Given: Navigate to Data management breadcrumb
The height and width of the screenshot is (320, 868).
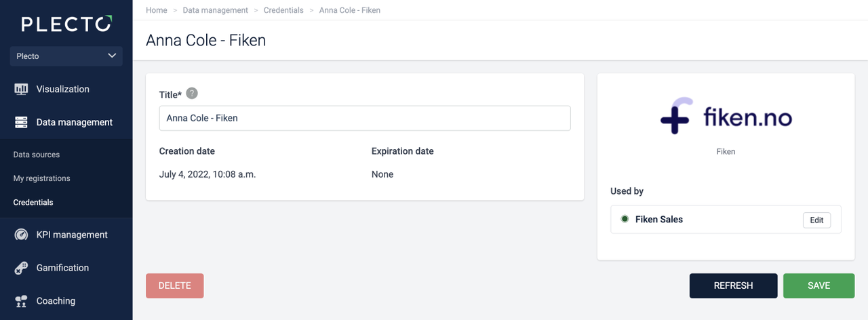Looking at the screenshot, I should [x=216, y=10].
